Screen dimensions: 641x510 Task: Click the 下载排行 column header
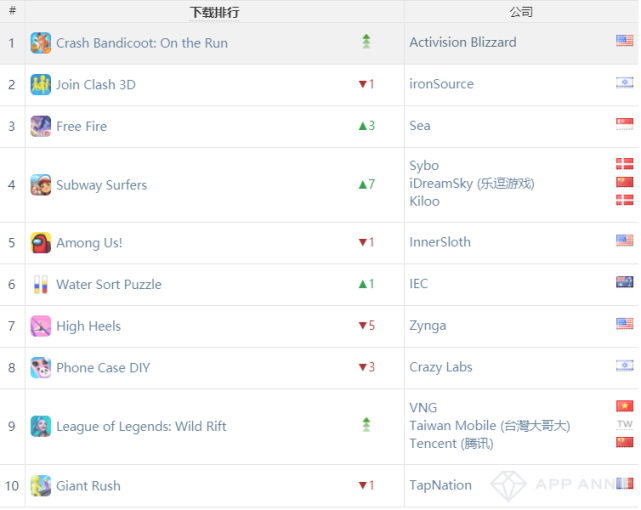coord(214,12)
